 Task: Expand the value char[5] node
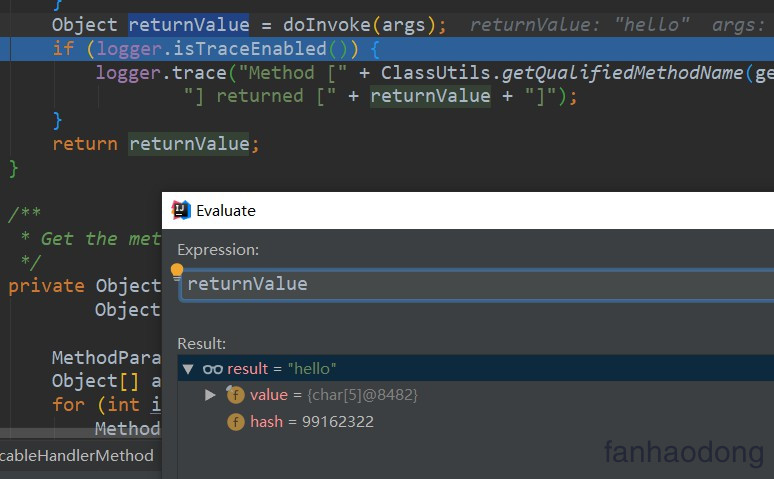[210, 395]
